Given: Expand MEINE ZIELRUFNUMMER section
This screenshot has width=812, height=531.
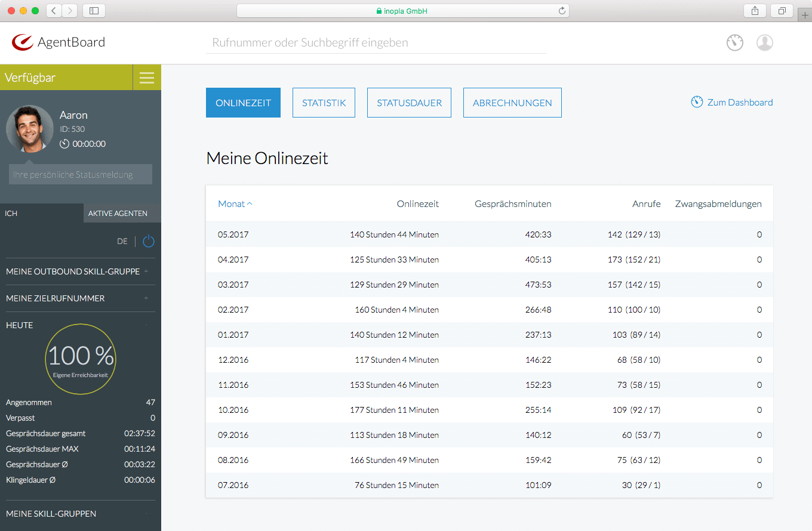Looking at the screenshot, I should 81,298.
